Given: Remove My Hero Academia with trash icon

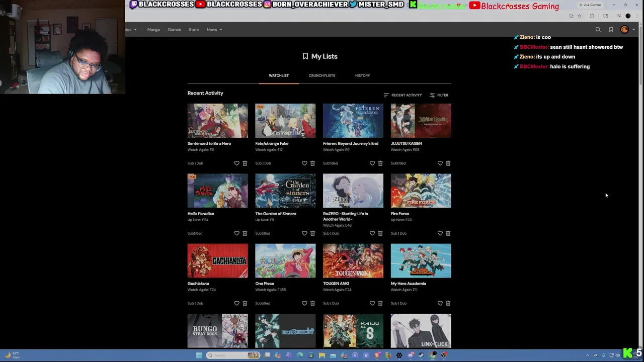Looking at the screenshot, I should [448, 303].
